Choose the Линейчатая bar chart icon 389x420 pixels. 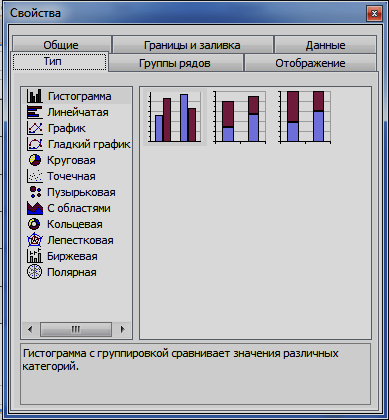[x=35, y=112]
